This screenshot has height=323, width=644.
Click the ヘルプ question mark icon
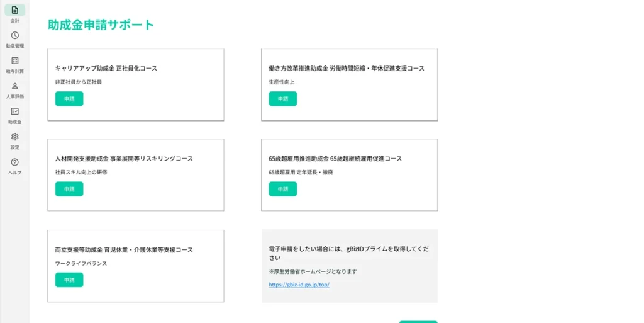point(14,162)
